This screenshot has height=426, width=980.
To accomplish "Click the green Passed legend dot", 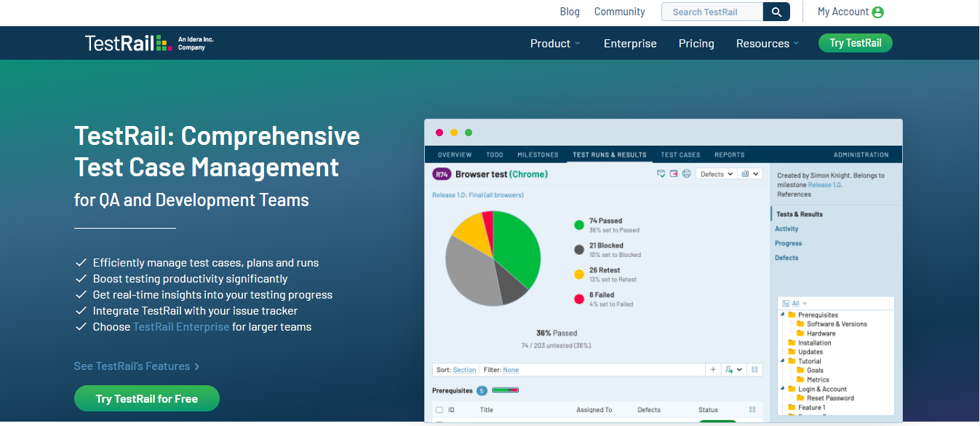I will pyautogui.click(x=579, y=225).
